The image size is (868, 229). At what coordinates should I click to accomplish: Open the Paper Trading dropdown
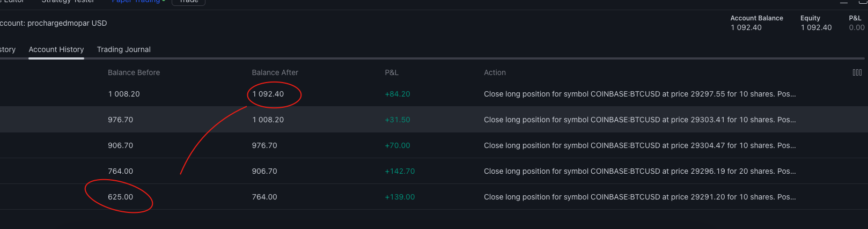[x=138, y=2]
